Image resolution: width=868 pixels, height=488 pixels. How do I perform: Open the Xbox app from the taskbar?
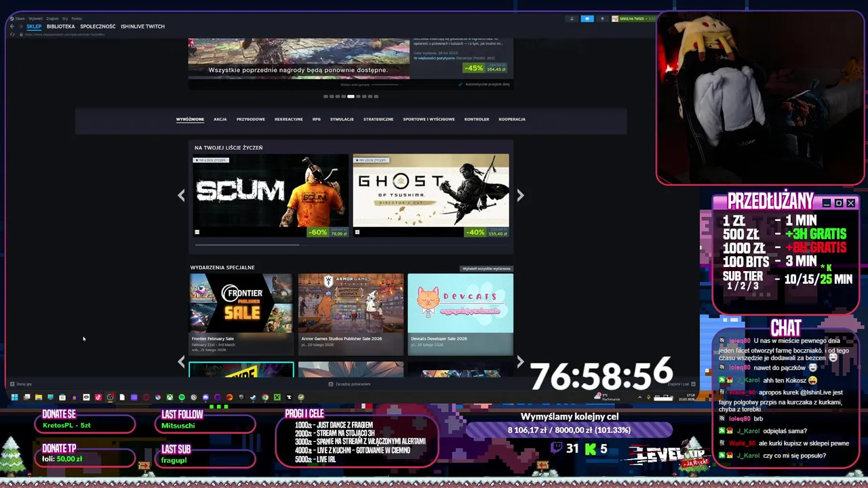[x=170, y=397]
